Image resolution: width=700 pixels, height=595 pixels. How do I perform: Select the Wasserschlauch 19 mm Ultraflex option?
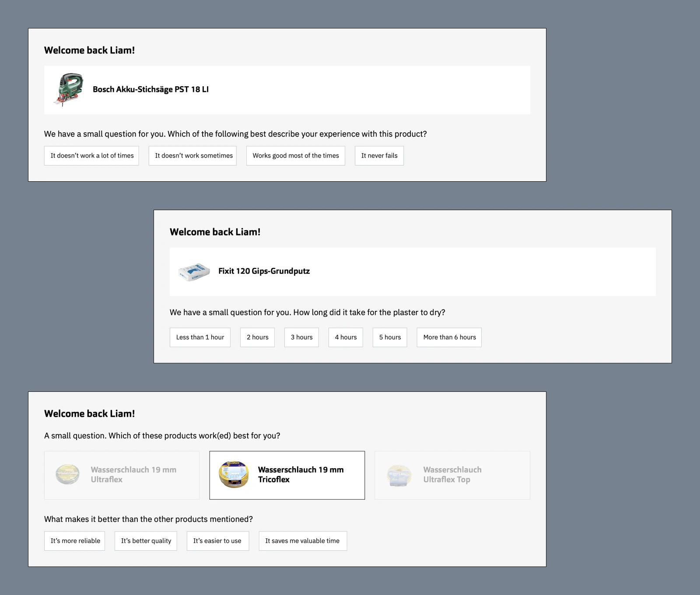coord(122,475)
